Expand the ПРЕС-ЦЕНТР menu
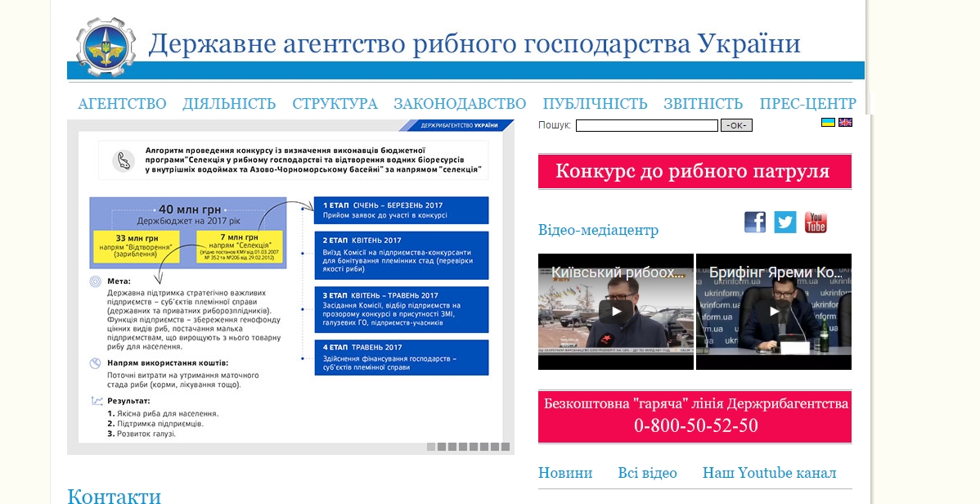 point(807,104)
